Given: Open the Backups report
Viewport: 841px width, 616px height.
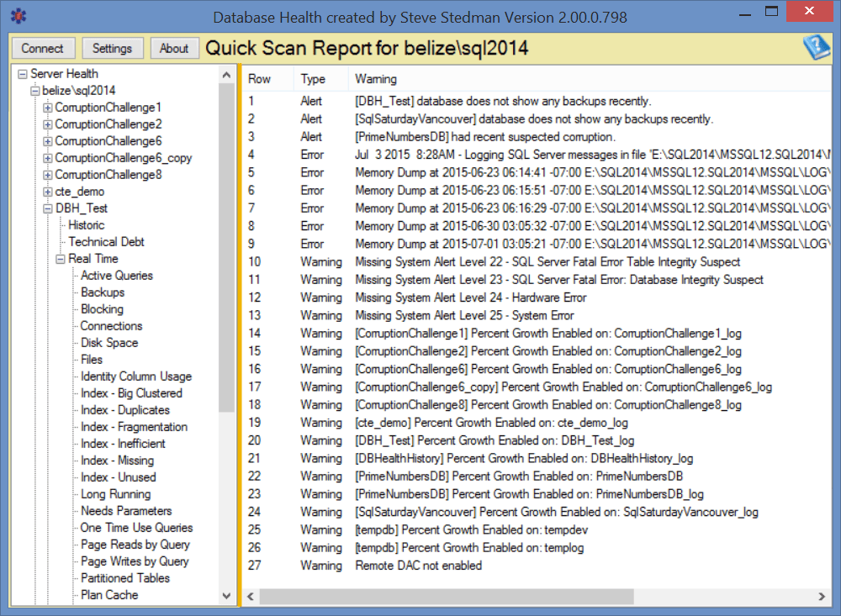Looking at the screenshot, I should pos(101,292).
